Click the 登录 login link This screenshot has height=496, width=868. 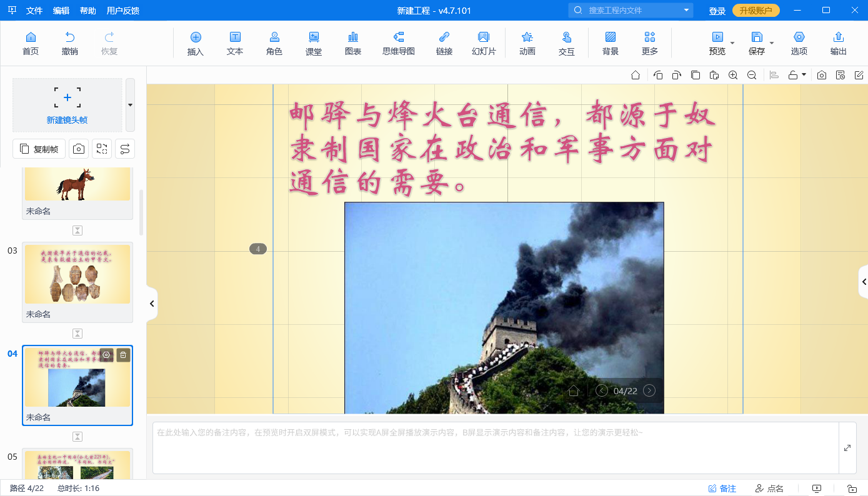[x=717, y=11]
